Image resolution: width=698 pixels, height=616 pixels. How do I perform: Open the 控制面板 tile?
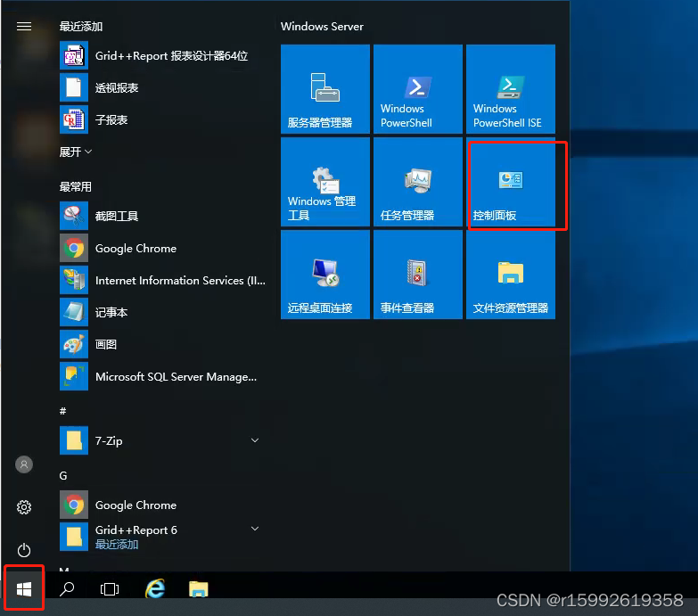[x=511, y=182]
